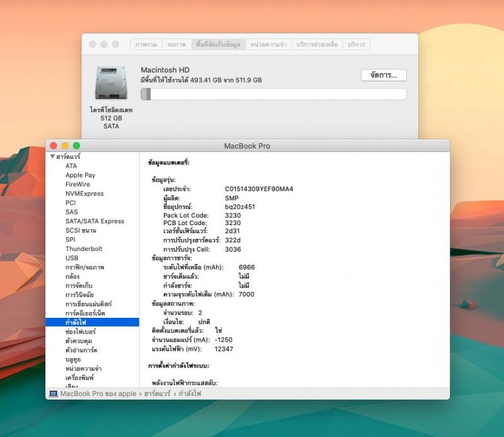Open the หน่วยความจำ tab
Screen dimensions: 504x437
pos(268,44)
